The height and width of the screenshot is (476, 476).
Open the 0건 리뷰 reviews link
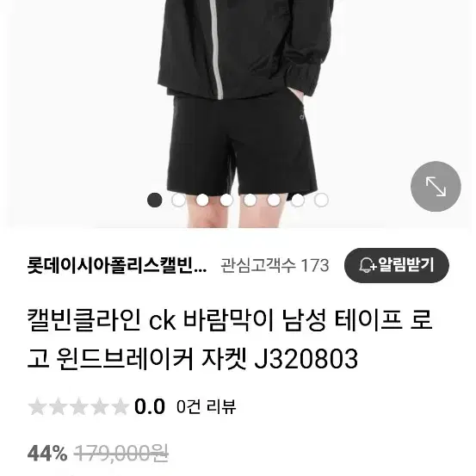coord(206,406)
